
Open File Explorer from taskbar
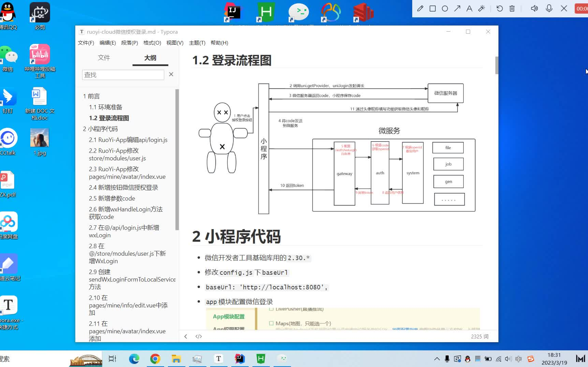pos(176,358)
